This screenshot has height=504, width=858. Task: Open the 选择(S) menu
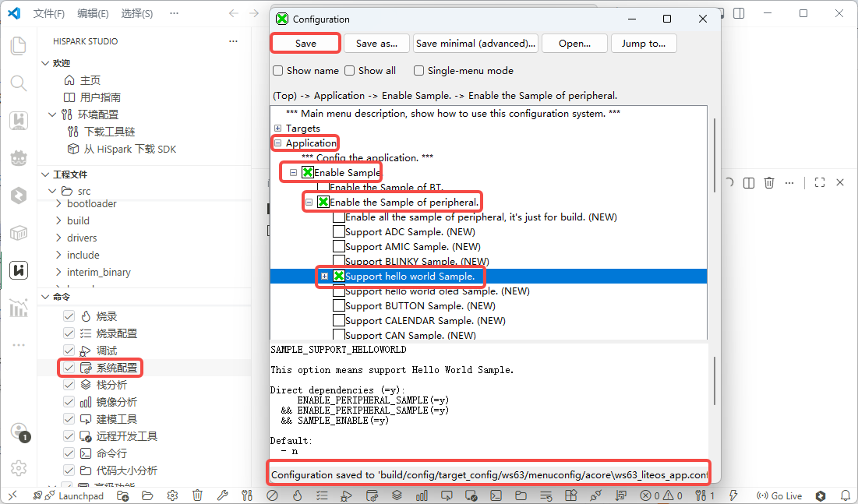tap(137, 14)
